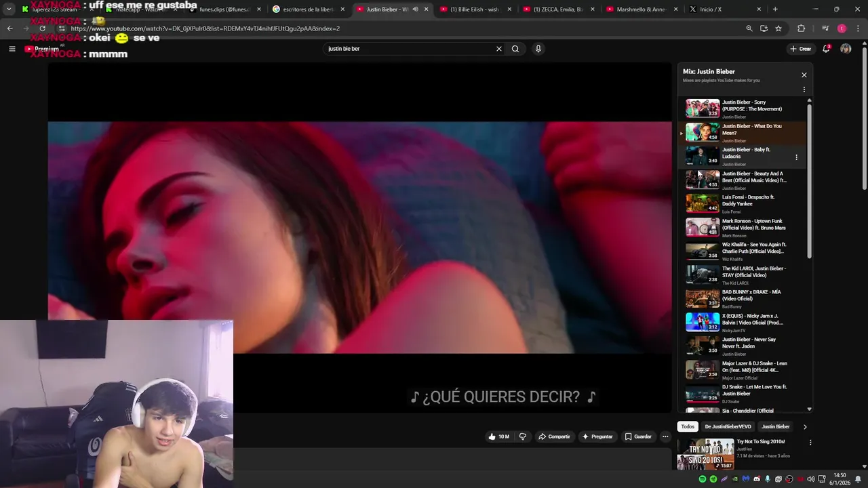
Task: Click the Preguntar button
Action: [597, 436]
